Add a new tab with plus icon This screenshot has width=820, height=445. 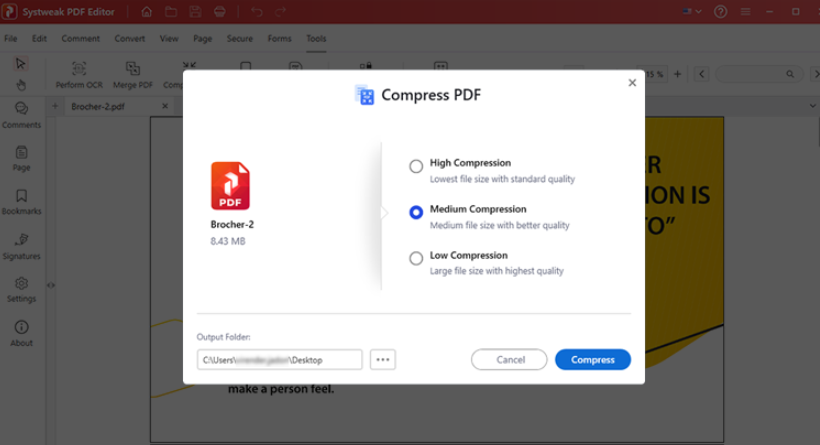tap(55, 106)
